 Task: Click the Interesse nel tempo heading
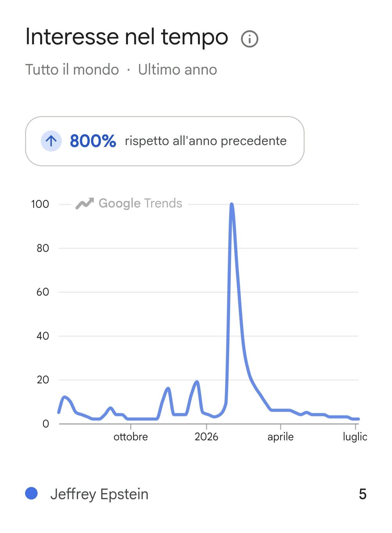click(x=127, y=37)
